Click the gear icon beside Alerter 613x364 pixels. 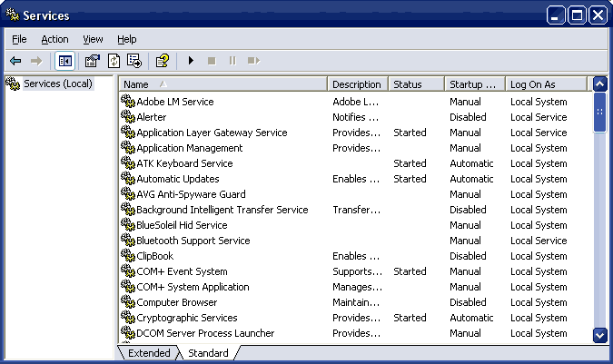point(128,117)
